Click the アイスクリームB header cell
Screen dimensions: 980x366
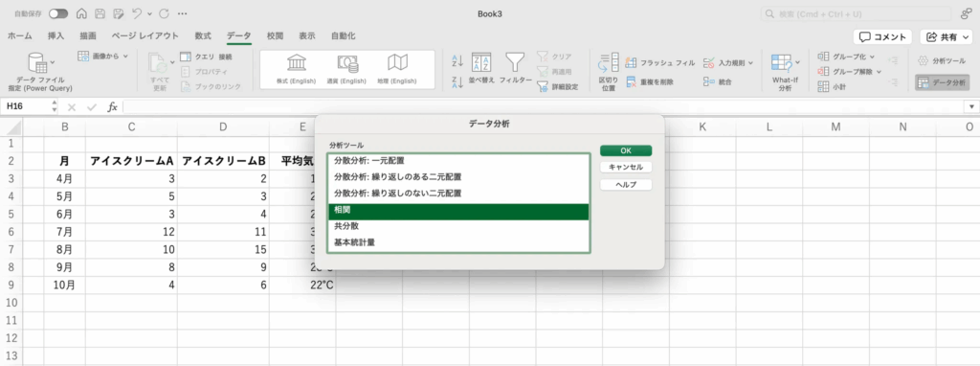(224, 161)
